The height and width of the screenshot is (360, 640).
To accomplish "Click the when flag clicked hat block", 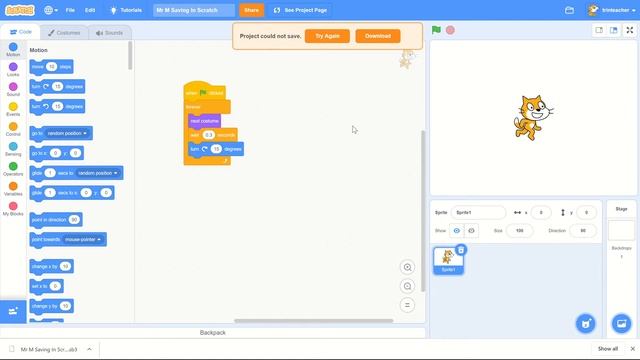I will [x=205, y=92].
